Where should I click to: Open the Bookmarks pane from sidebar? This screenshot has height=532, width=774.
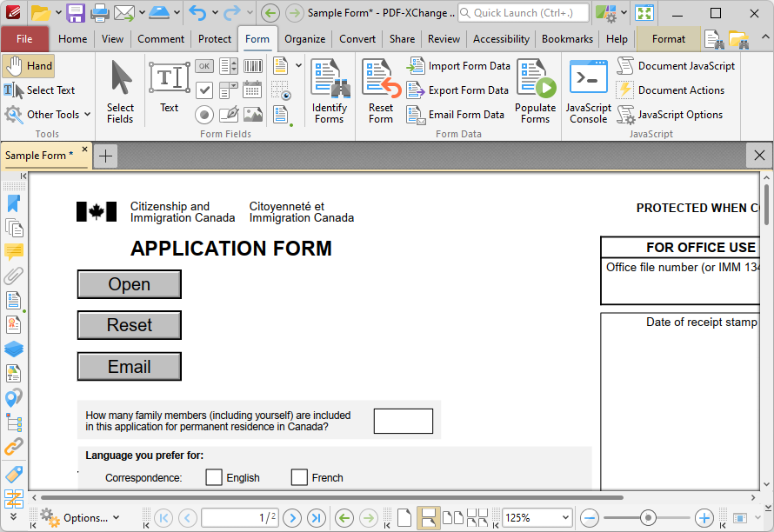(14, 203)
